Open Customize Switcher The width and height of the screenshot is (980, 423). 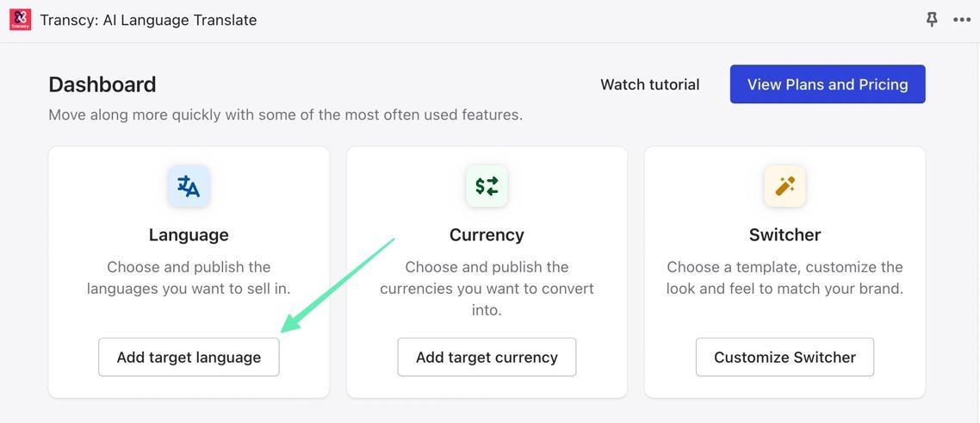785,357
